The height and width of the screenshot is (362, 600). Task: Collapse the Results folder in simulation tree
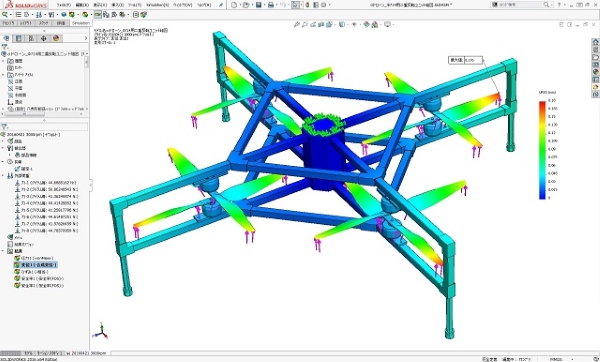3,251
